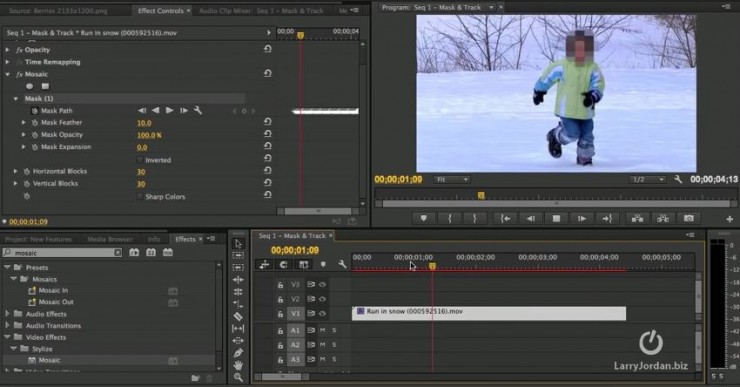Click the mosaic search field in Effects
740x387 pixels.
(x=62, y=253)
